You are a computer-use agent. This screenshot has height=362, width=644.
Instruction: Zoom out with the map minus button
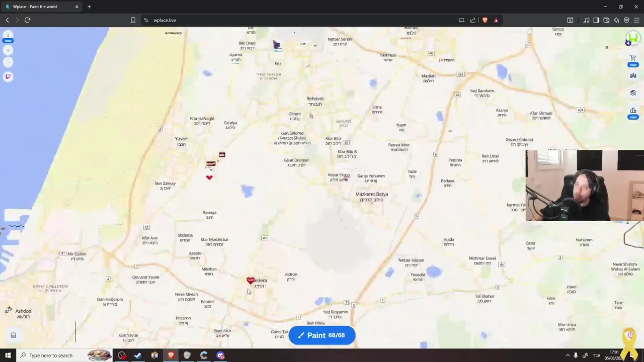(x=8, y=62)
